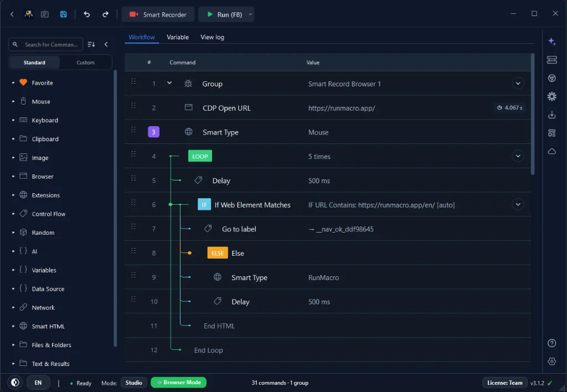Undo the last action via undo arrow
This screenshot has height=392, width=567.
(87, 14)
